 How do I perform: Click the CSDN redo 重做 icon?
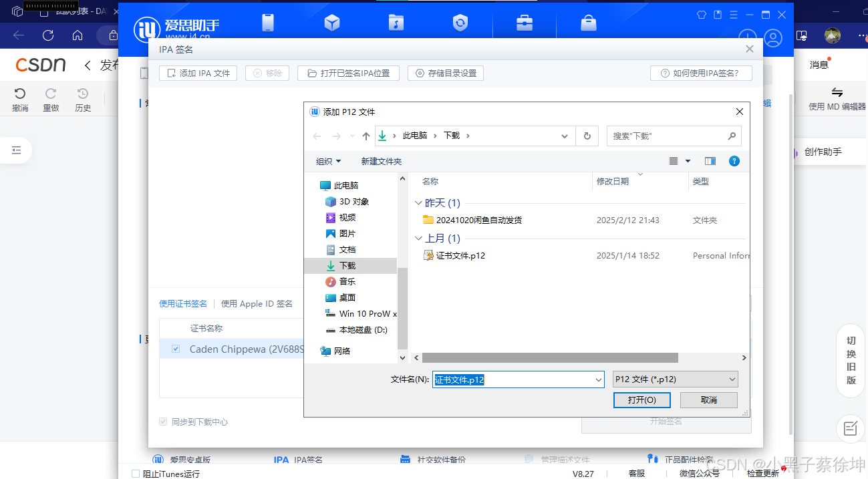coord(51,94)
